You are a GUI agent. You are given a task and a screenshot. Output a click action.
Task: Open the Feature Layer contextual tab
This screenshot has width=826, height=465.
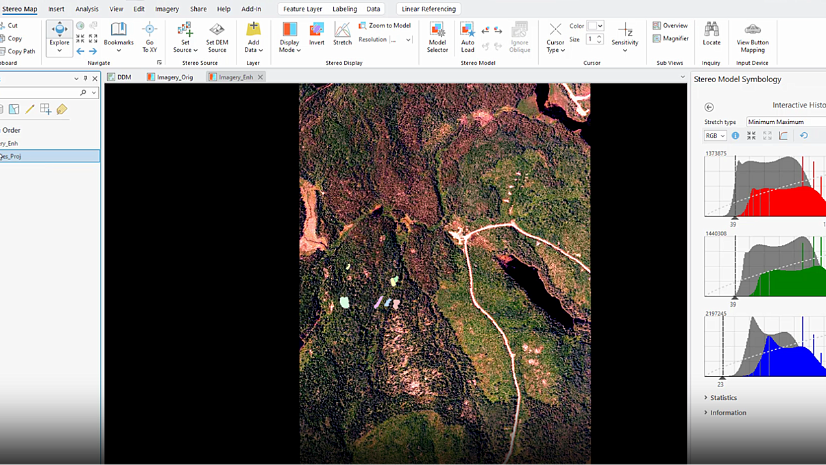(x=302, y=9)
